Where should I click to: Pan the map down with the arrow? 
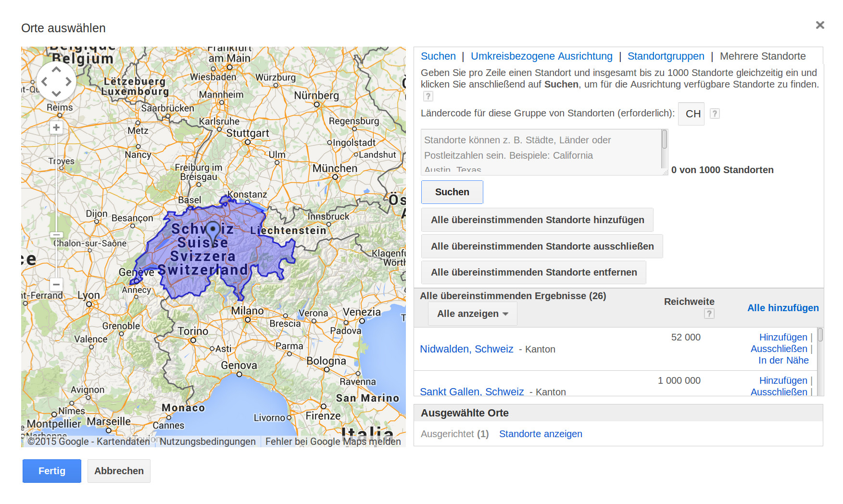pyautogui.click(x=56, y=93)
